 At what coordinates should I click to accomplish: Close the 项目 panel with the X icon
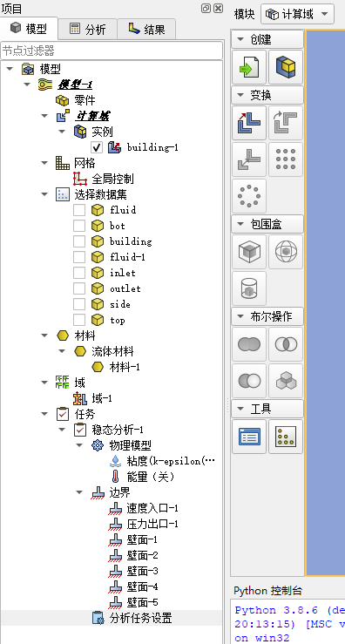(x=218, y=8)
